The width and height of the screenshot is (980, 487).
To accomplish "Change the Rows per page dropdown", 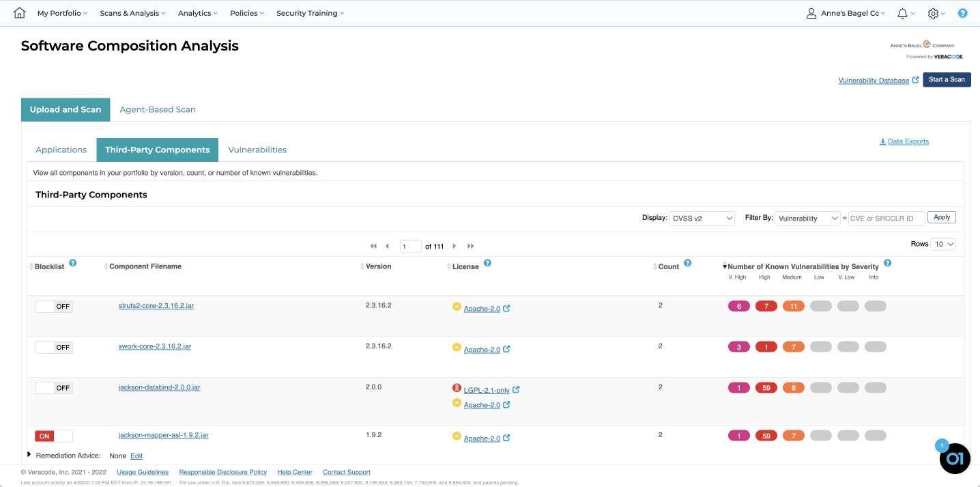I will 942,244.
